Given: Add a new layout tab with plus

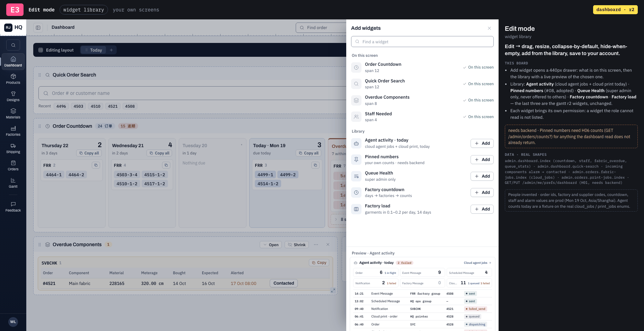Looking at the screenshot, I should 111,50.
